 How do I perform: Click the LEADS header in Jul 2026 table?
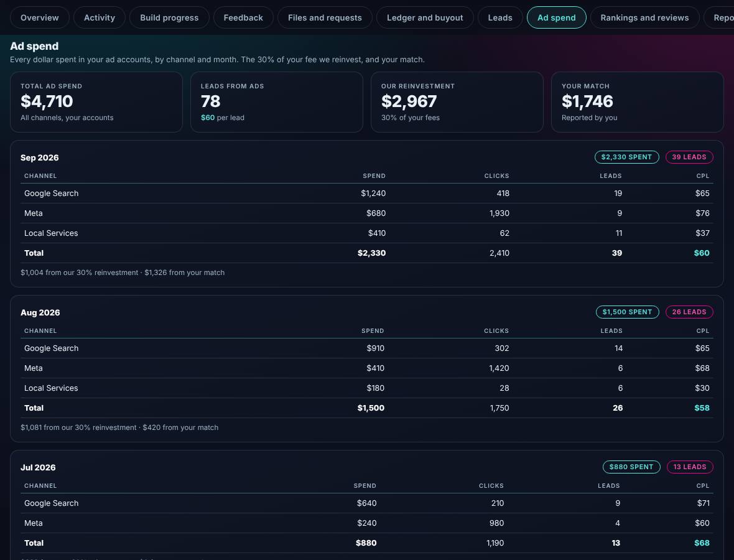point(608,486)
